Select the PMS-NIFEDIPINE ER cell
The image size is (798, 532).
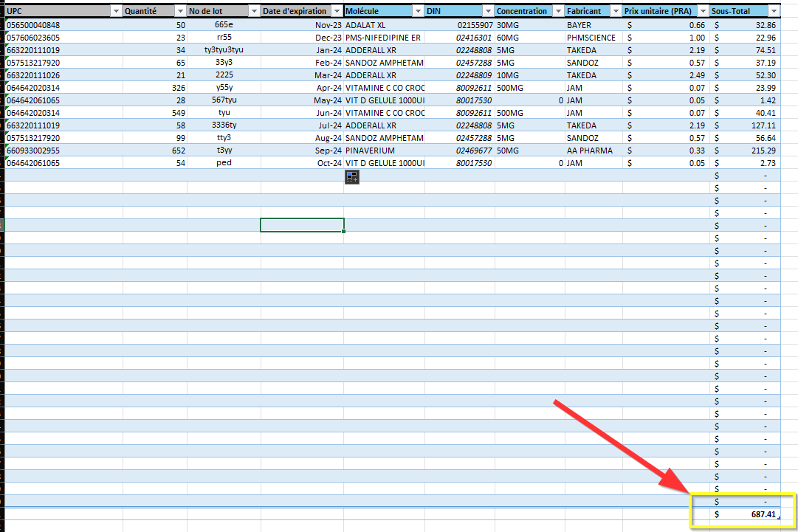click(x=385, y=38)
